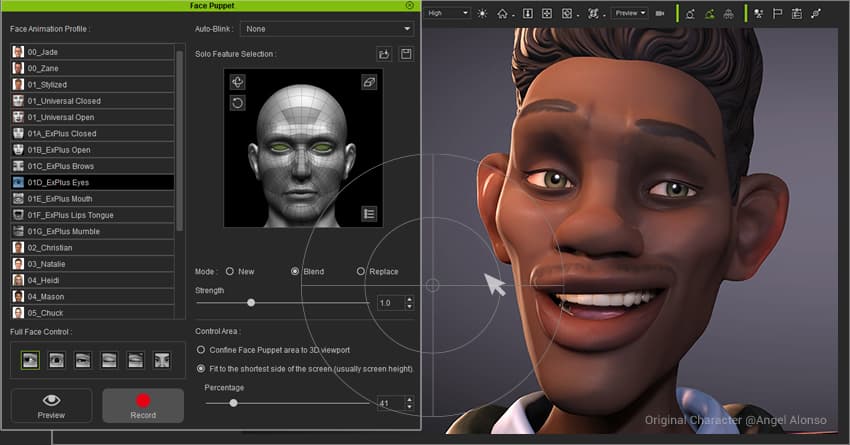Select first Full Face Control eye thumbnail
Screen dimensions: 850x445
[30, 360]
